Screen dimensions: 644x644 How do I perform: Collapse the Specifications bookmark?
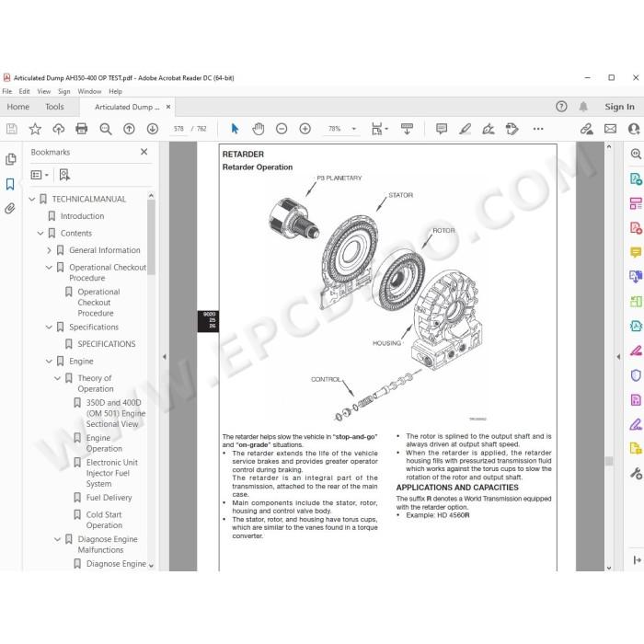coord(49,328)
